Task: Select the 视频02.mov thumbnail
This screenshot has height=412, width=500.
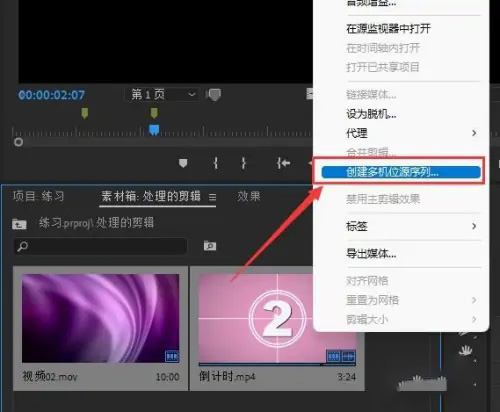Action: [x=100, y=318]
